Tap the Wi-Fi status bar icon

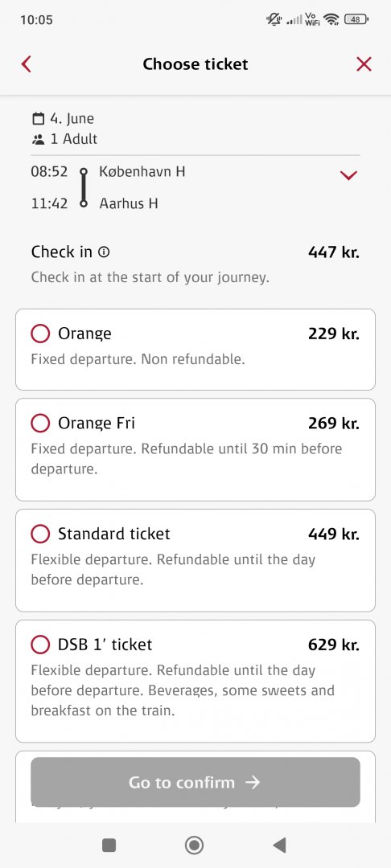331,20
